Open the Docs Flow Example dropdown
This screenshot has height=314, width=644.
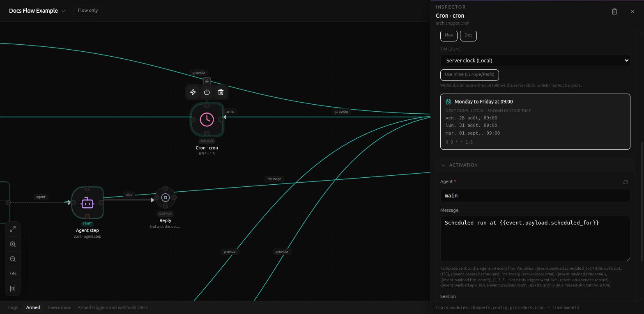tap(37, 11)
